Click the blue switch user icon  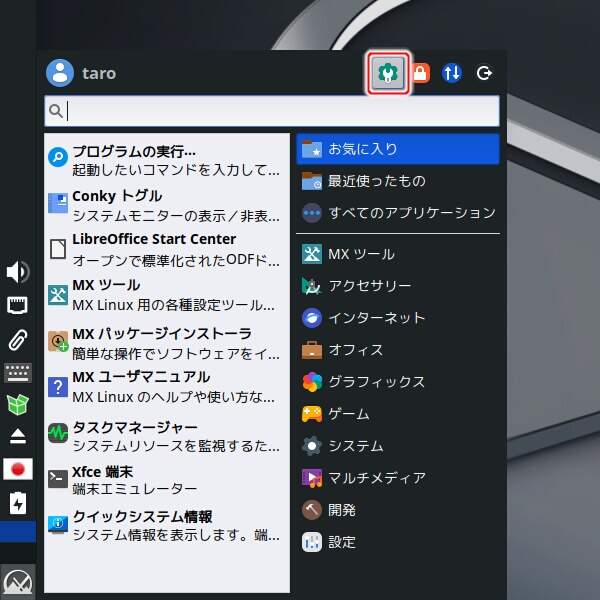click(452, 74)
